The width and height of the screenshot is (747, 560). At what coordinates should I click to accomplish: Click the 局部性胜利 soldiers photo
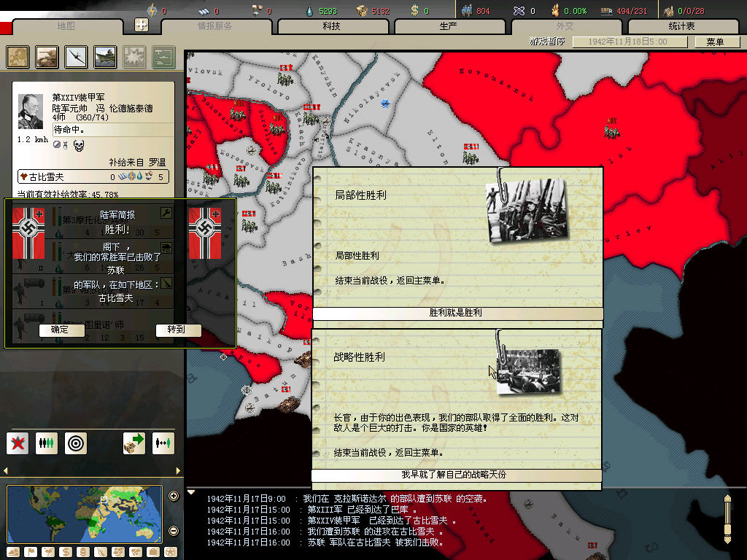527,210
